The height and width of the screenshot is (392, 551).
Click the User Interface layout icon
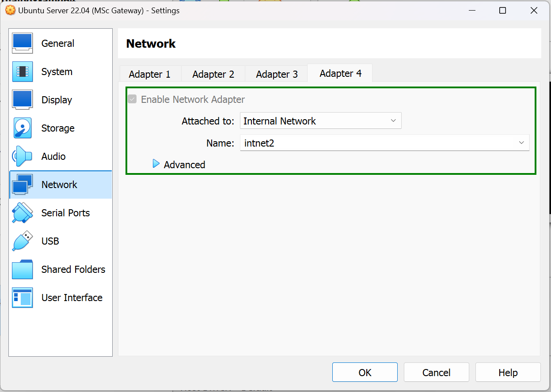(22, 298)
